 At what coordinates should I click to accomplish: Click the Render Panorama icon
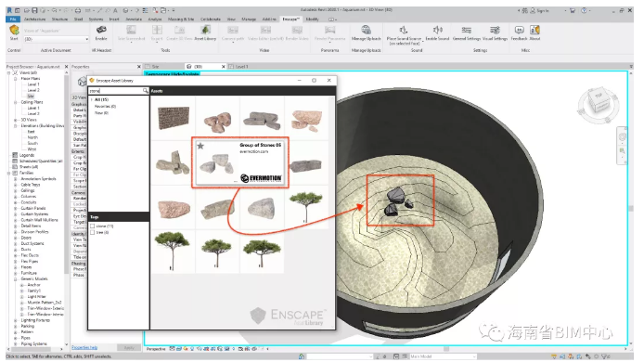pos(329,30)
